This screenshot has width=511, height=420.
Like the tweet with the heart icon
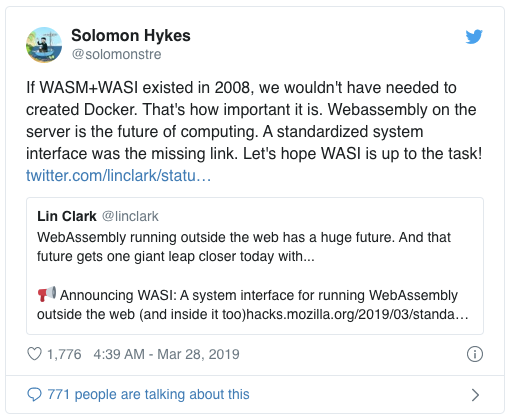[34, 354]
